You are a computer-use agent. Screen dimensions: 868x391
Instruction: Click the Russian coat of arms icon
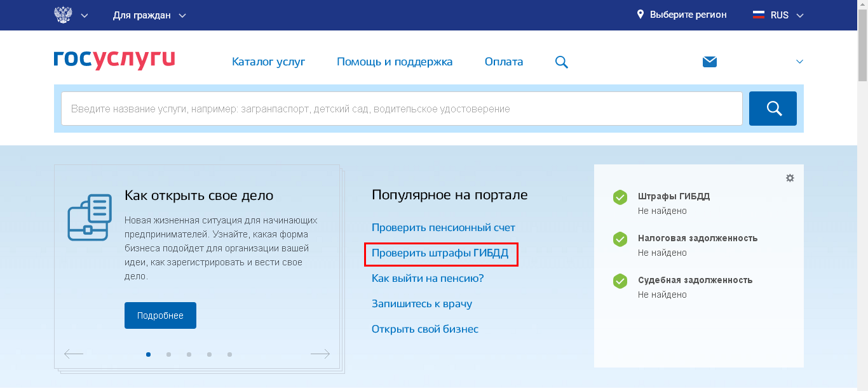click(62, 15)
